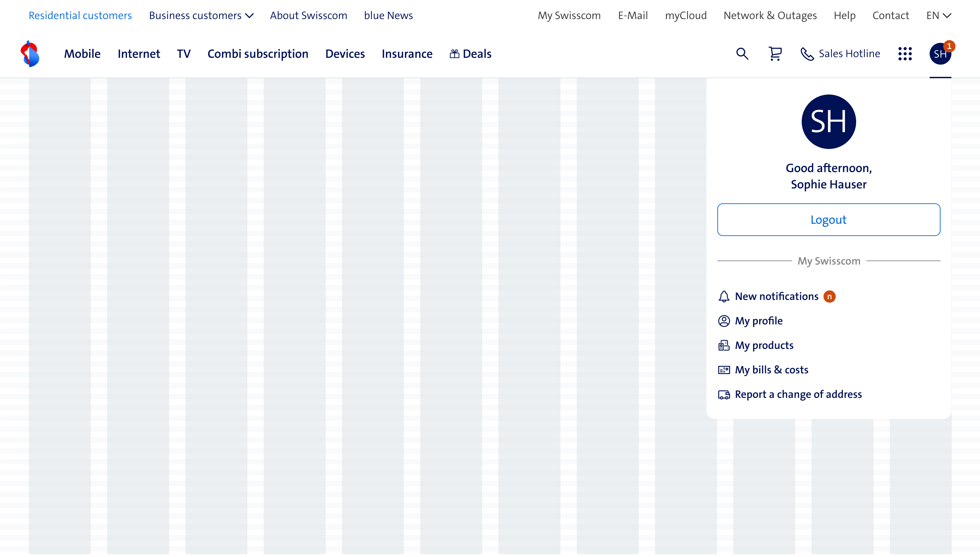Click the small SH avatar in header

(940, 54)
